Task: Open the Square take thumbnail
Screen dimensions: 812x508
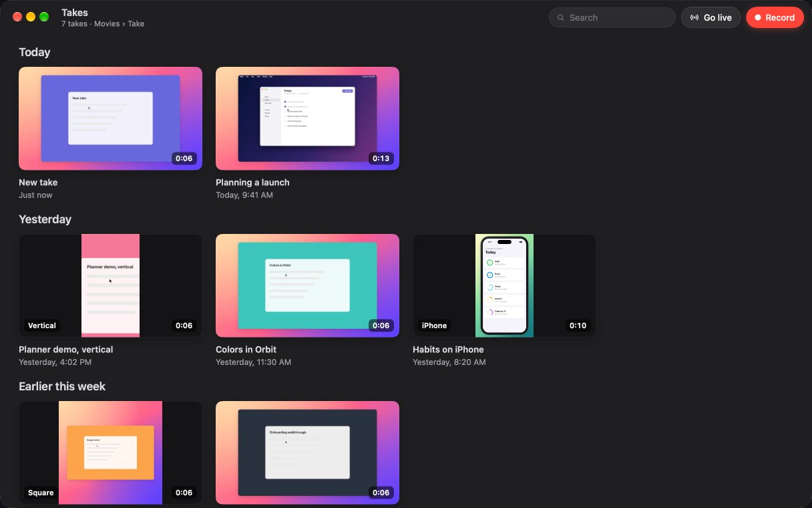Action: [x=110, y=453]
